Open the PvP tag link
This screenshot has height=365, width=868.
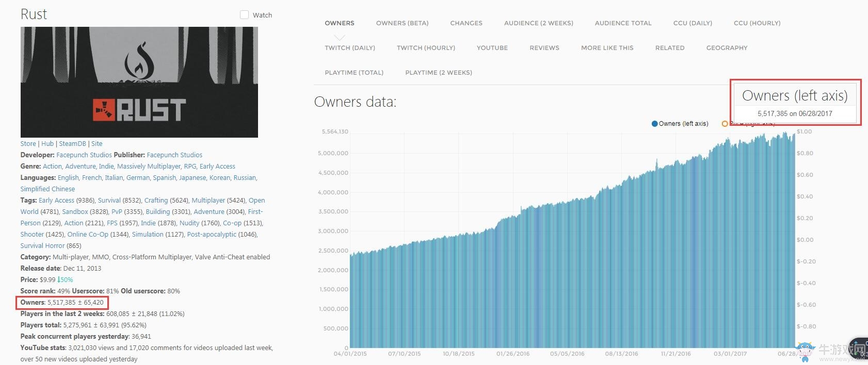117,212
